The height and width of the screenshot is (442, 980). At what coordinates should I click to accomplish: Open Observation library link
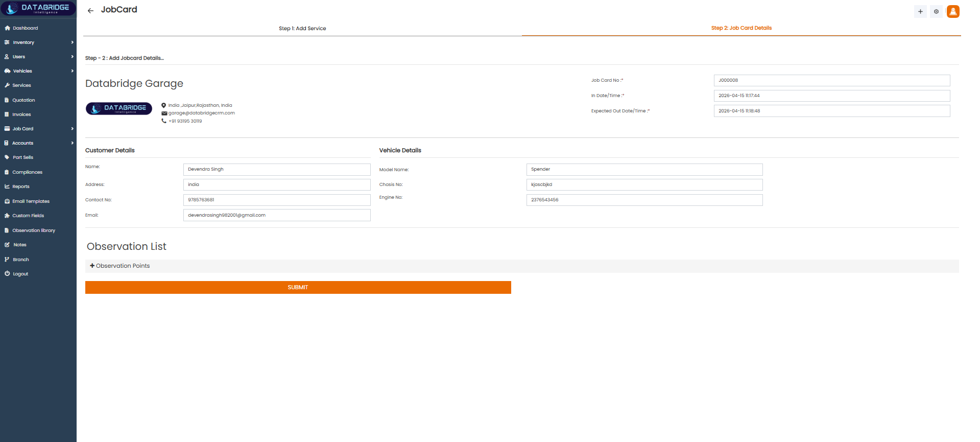[34, 230]
